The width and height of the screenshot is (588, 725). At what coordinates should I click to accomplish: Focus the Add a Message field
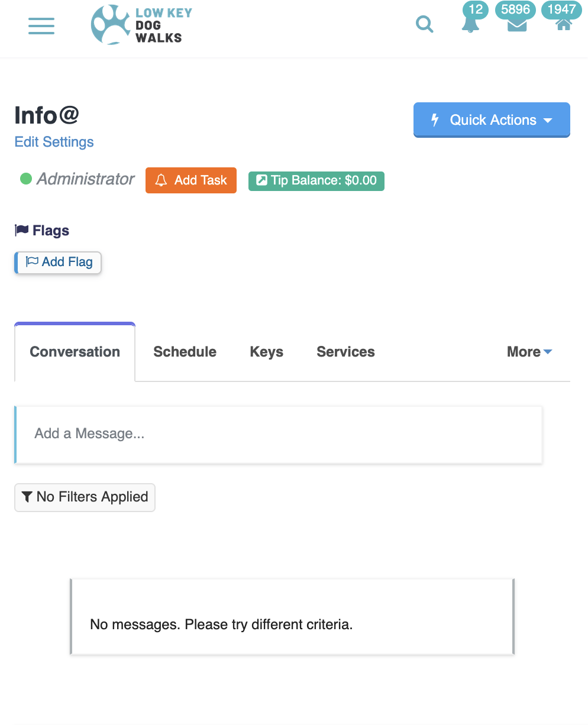279,435
